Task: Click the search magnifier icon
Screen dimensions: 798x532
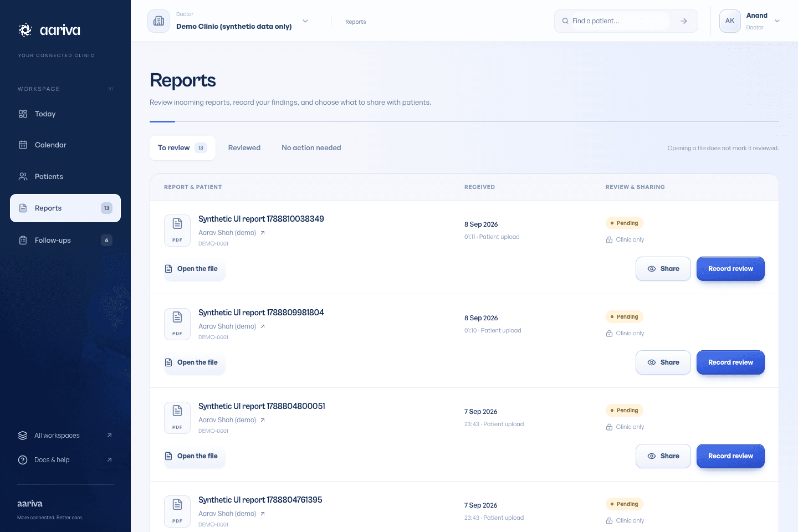Action: click(565, 21)
